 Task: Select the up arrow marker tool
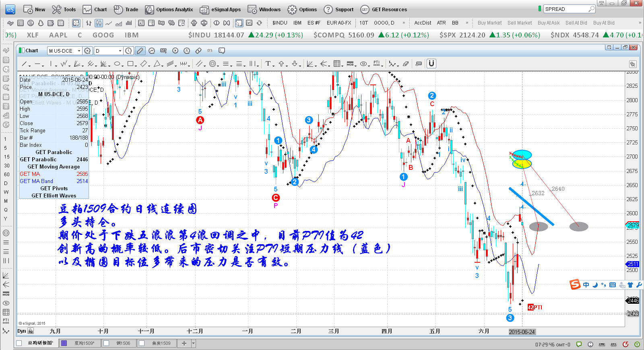[281, 64]
